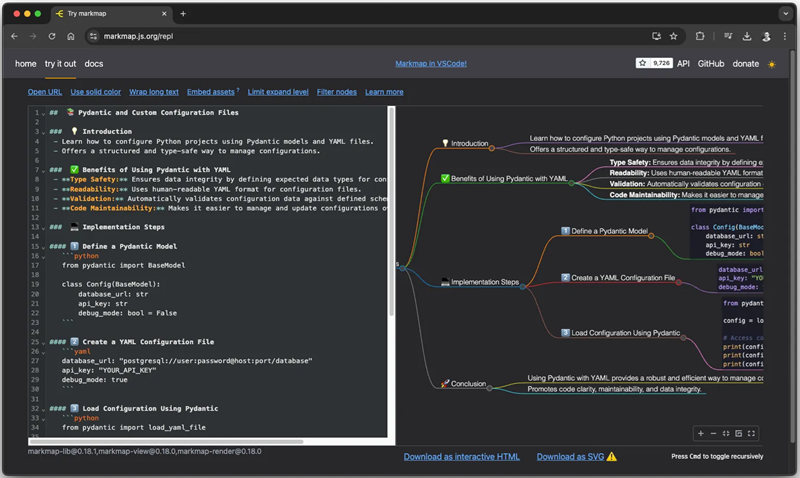Click Embed assets link

pos(211,92)
